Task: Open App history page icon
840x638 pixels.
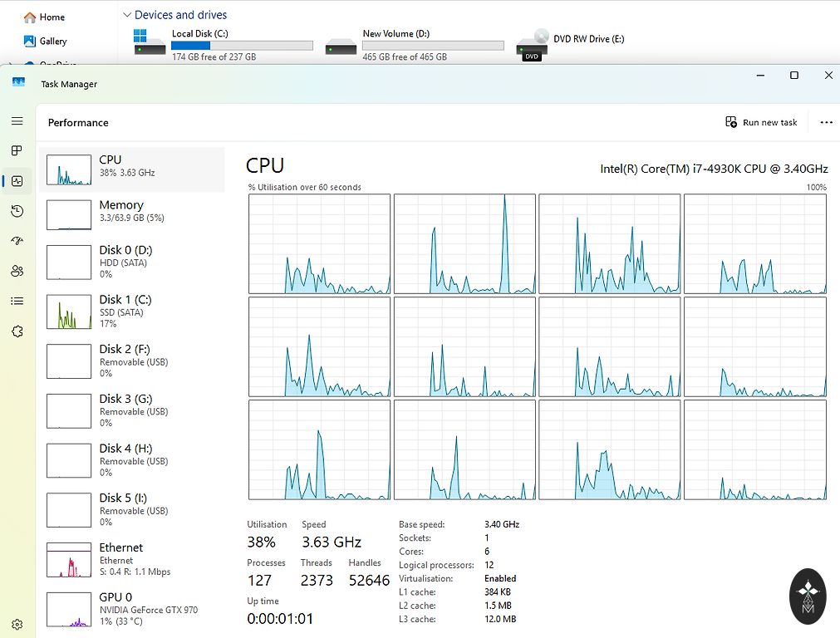Action: (x=17, y=211)
